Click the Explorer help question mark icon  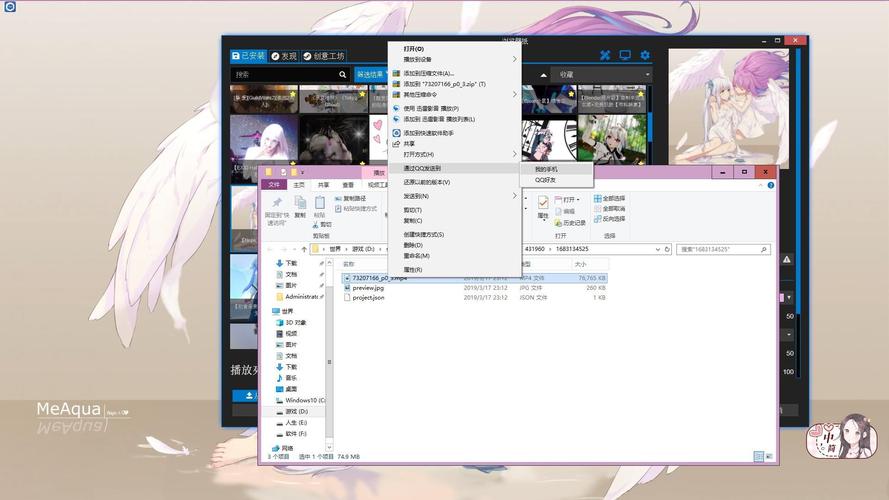point(771,185)
